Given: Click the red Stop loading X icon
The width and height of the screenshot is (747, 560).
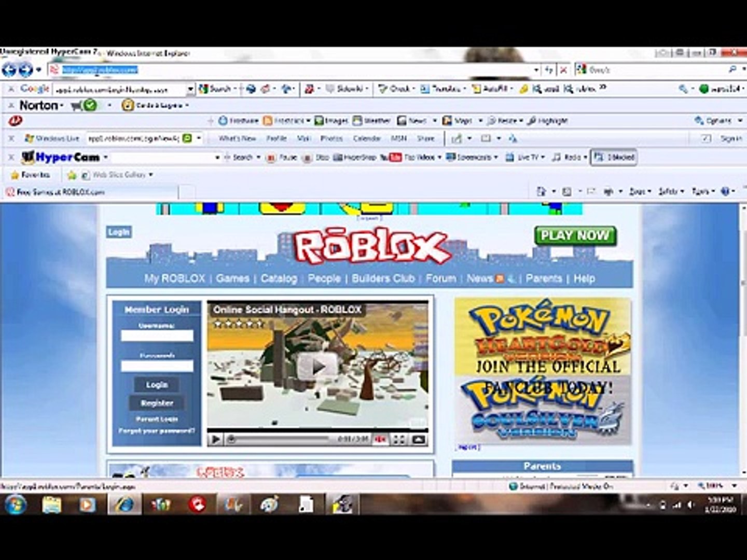Looking at the screenshot, I should click(564, 69).
